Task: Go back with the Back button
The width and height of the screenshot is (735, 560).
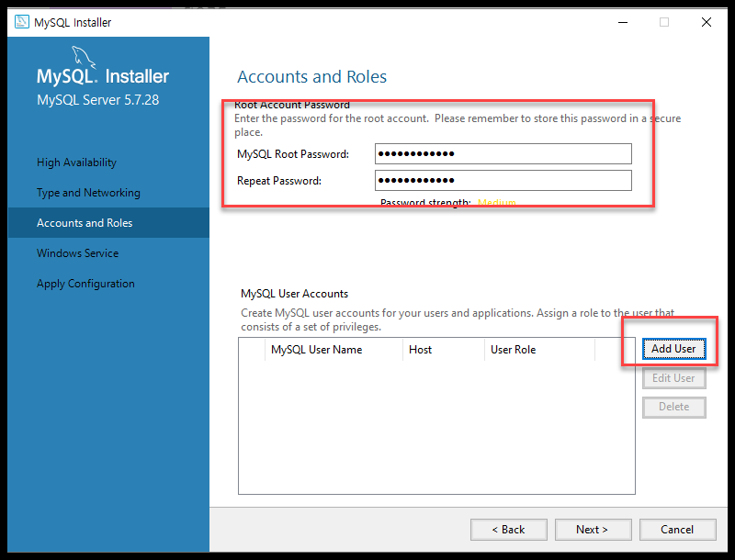Action: 509,530
